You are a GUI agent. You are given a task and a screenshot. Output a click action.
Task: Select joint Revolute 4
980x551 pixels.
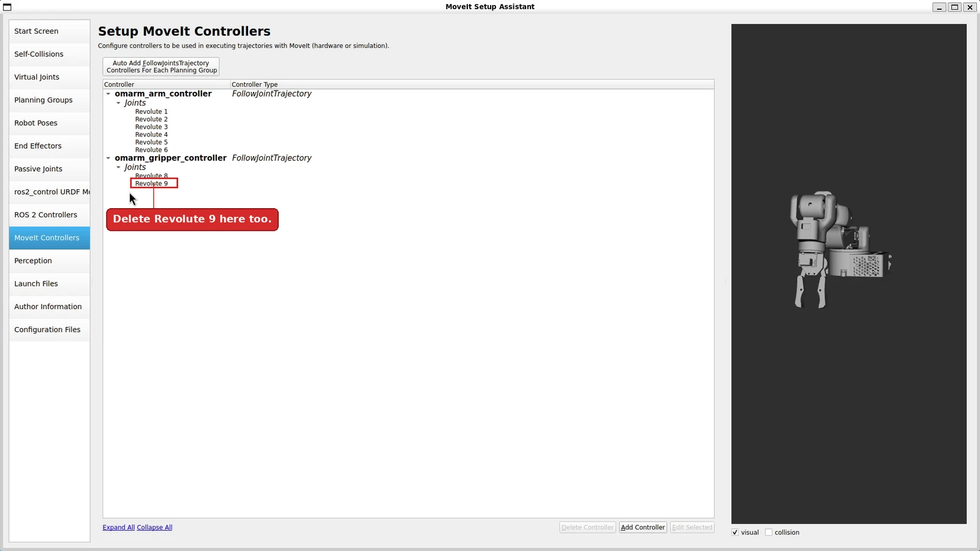coord(151,135)
